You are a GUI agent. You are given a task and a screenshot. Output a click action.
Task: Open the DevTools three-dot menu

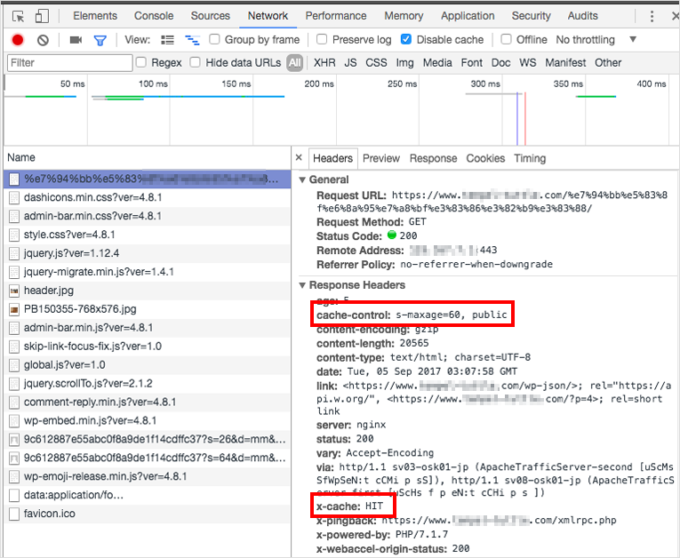[x=652, y=16]
